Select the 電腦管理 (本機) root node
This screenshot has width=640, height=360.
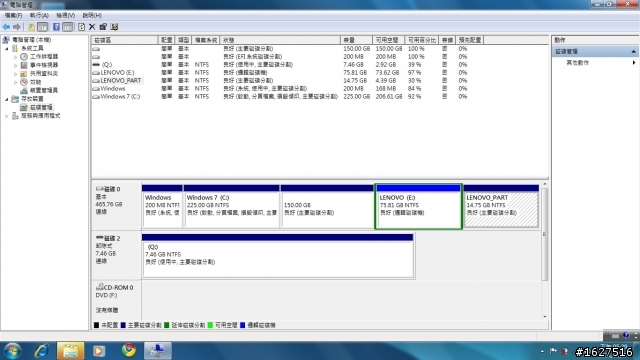click(31, 40)
